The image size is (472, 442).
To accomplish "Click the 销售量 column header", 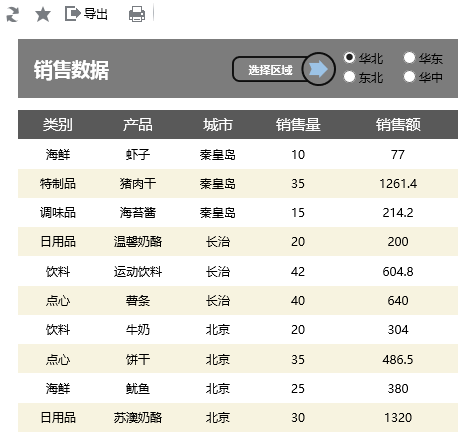I will point(298,125).
